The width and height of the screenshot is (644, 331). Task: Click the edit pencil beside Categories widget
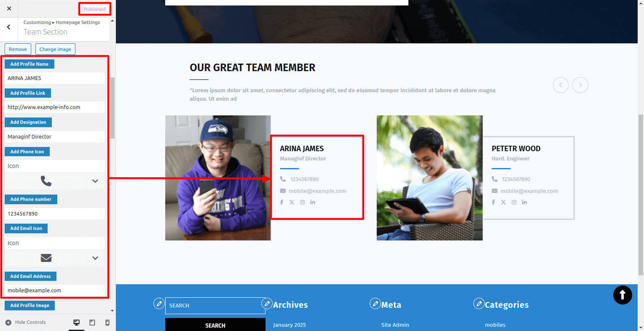479,303
